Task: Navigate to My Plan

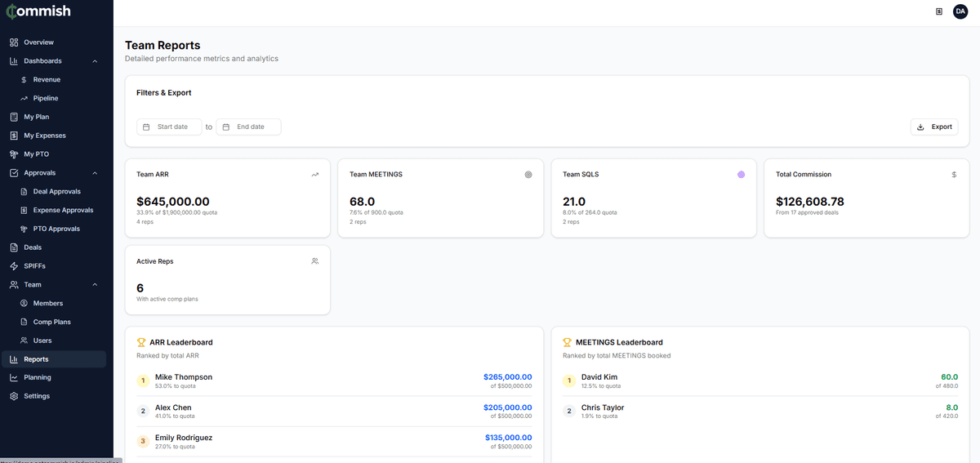Action: click(x=53, y=117)
